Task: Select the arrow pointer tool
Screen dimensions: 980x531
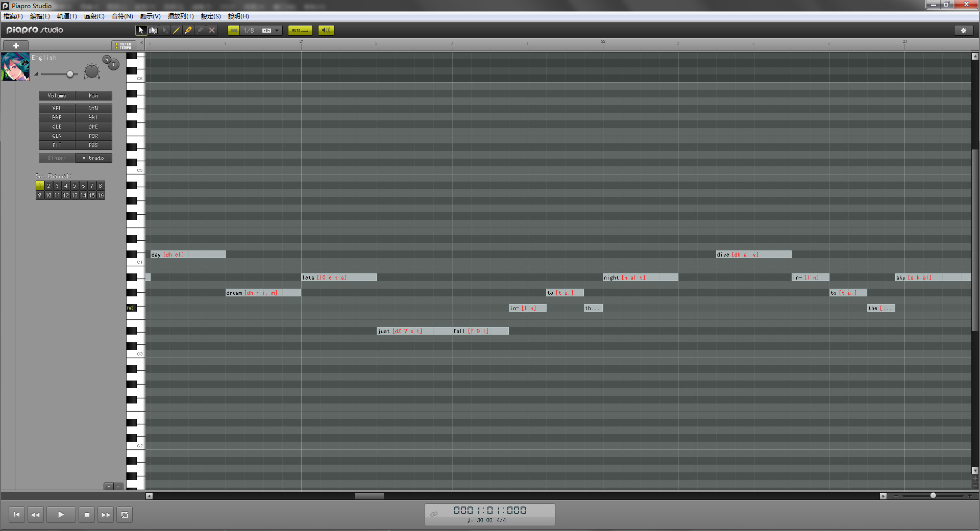Action: click(x=141, y=30)
